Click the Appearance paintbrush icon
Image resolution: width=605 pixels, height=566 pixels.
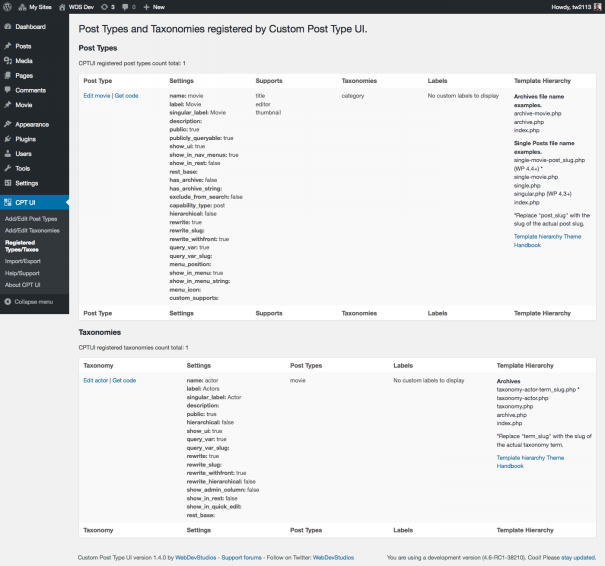coord(8,124)
